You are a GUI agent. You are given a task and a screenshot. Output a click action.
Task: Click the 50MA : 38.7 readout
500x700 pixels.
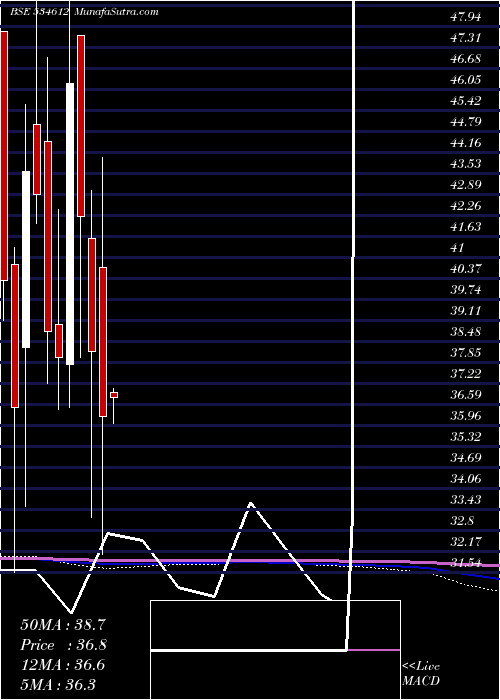coord(63,625)
